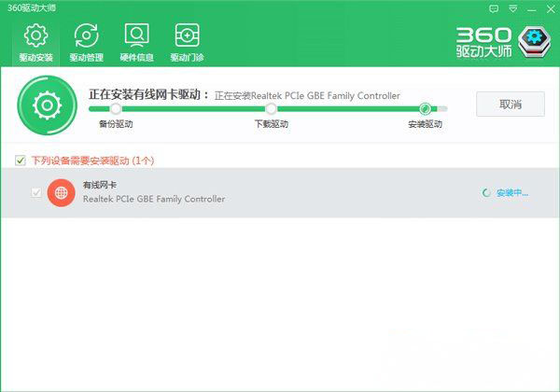Click the 下载驱动 progress step marker

coord(271,108)
